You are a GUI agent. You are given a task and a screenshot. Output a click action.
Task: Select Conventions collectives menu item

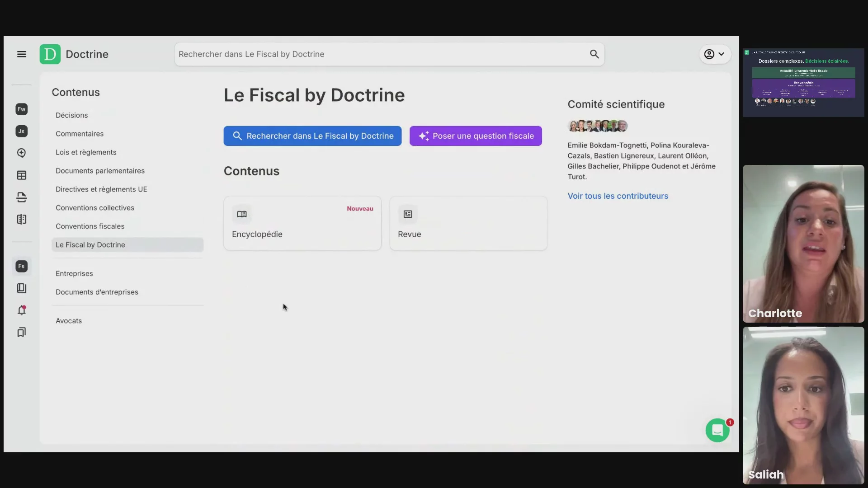tap(95, 208)
